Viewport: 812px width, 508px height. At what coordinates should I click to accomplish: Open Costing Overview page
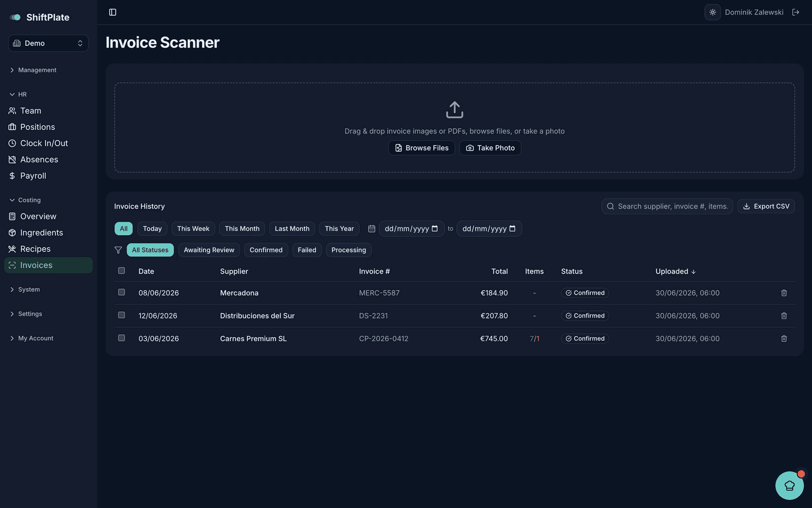click(48, 216)
